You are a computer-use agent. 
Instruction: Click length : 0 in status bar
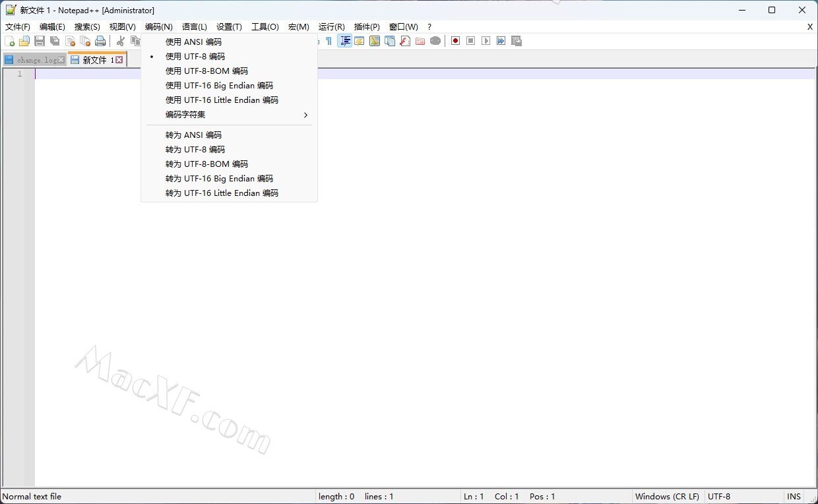point(336,497)
